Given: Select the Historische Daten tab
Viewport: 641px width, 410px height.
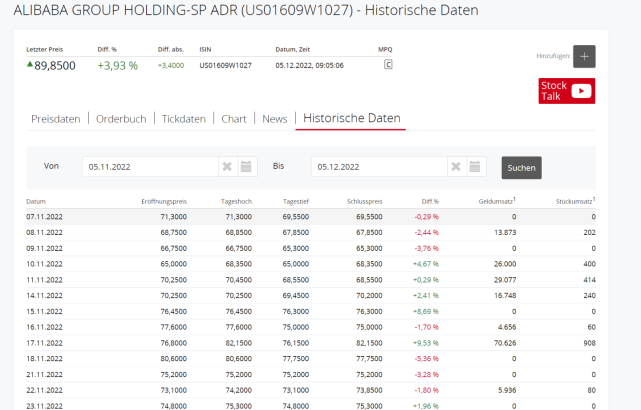Looking at the screenshot, I should pos(350,119).
